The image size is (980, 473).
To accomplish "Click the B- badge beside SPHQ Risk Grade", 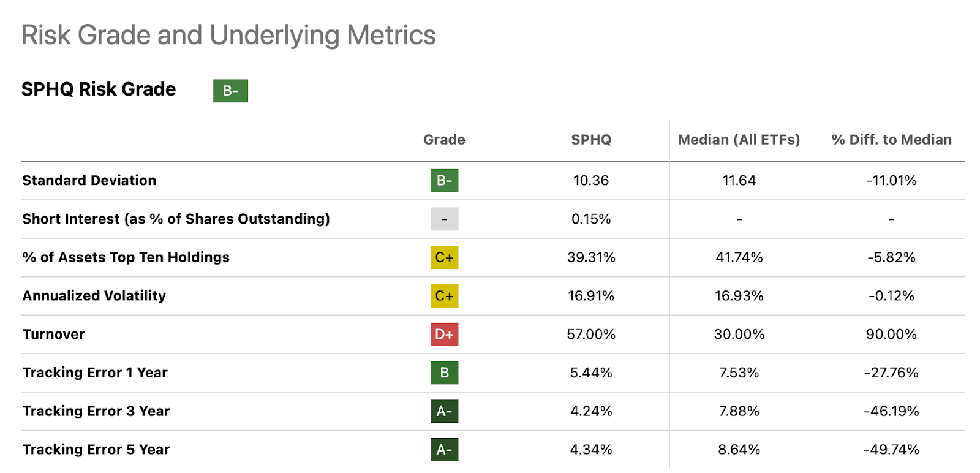I will [230, 91].
